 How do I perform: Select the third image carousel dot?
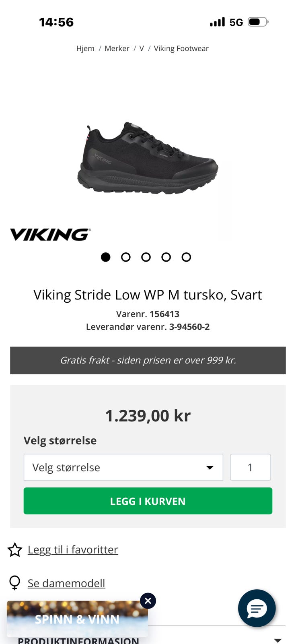pos(146,257)
